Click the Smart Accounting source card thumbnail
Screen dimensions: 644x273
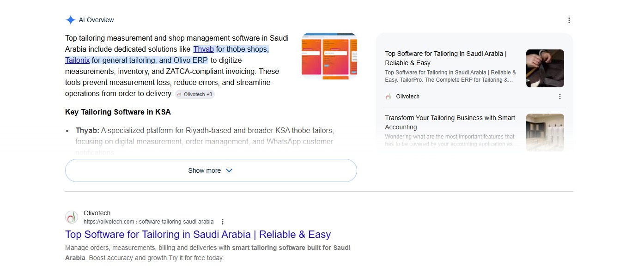click(545, 132)
